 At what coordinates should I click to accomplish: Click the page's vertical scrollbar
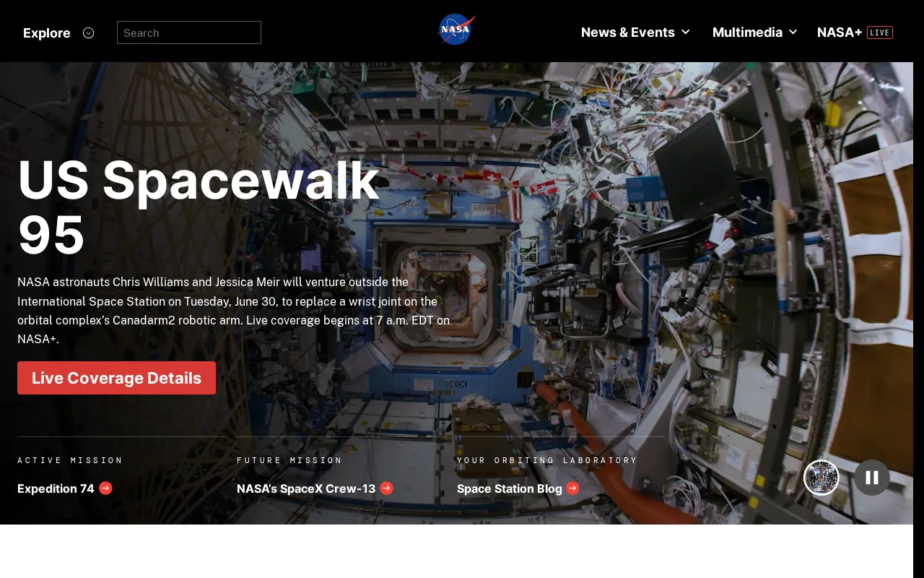(918, 289)
